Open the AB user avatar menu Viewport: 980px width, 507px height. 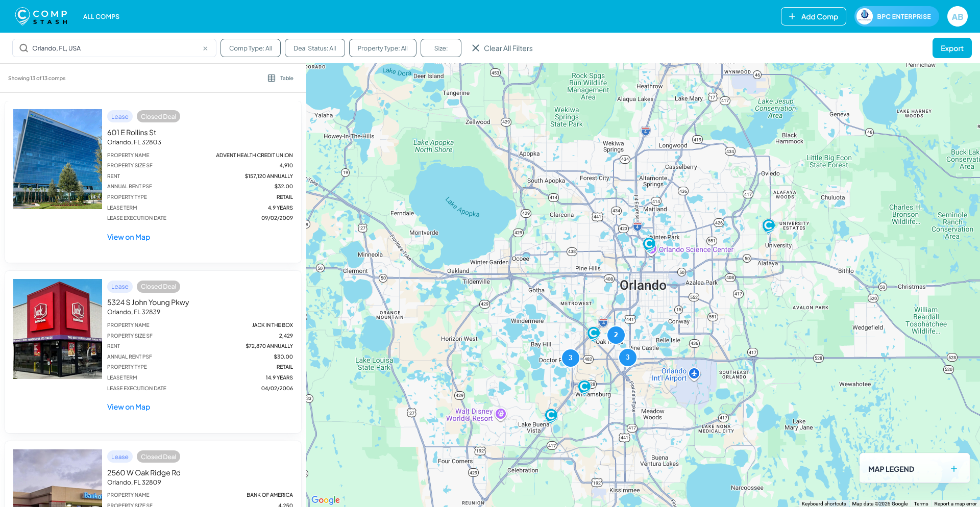click(958, 16)
